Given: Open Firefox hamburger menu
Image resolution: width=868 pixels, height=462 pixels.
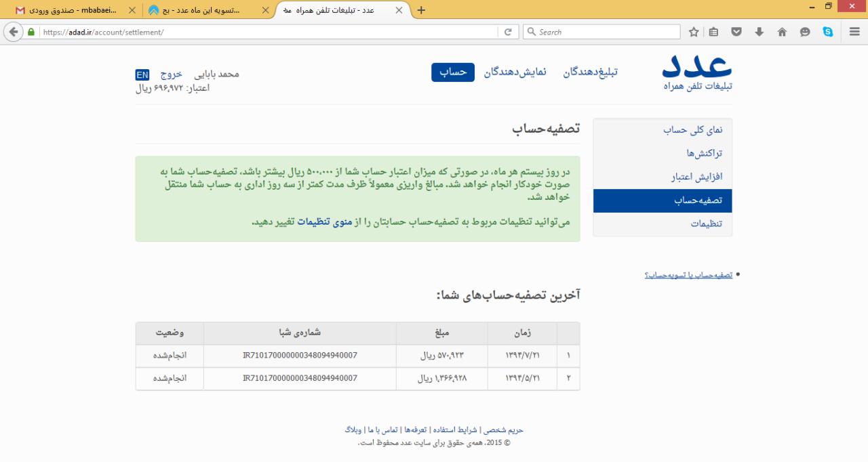Looking at the screenshot, I should point(854,32).
